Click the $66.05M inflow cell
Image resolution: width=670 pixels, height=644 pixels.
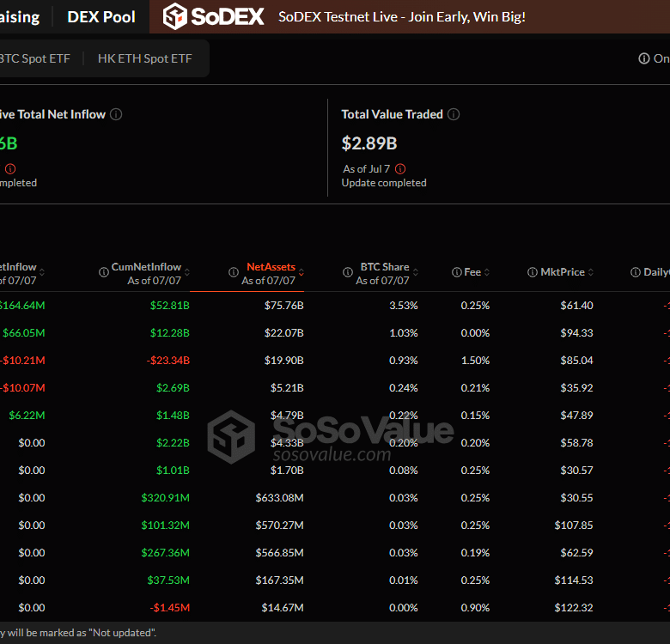[24, 333]
